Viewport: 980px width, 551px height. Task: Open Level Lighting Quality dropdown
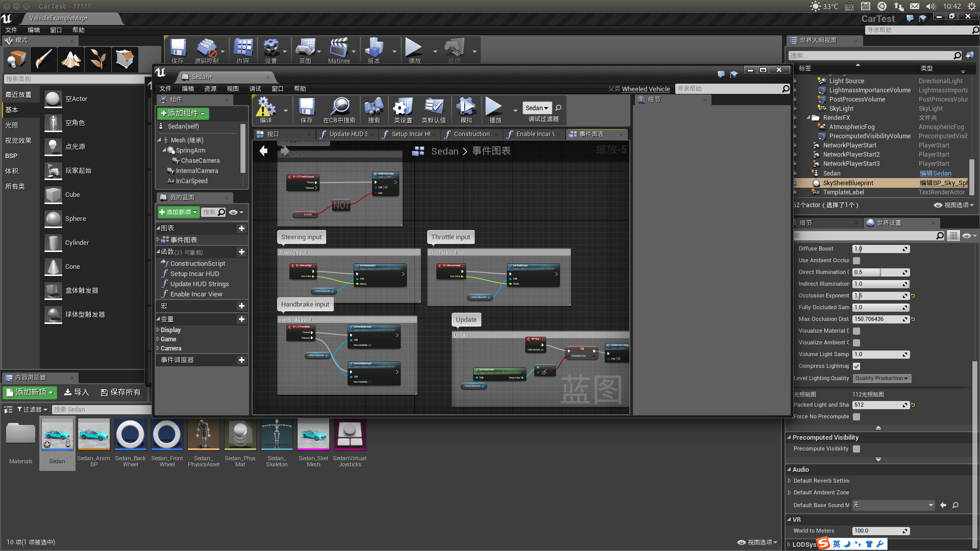(x=881, y=379)
